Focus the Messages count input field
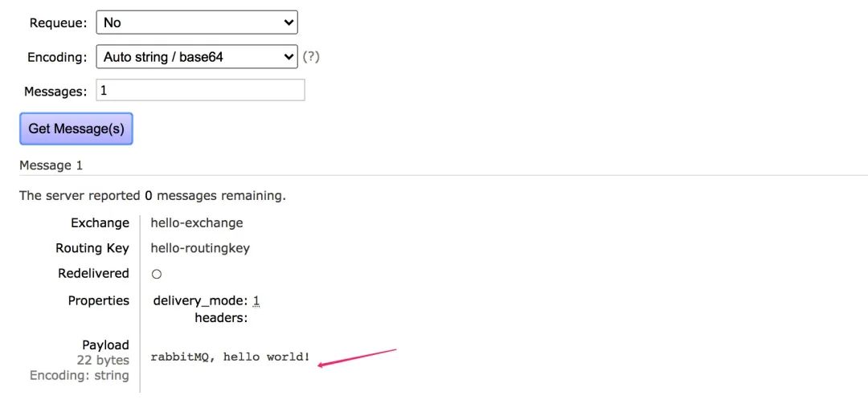Screen dimensions: 868x416 point(200,91)
